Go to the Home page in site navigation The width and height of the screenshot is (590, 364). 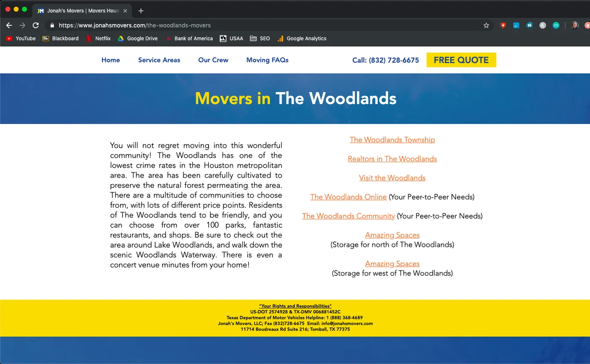point(110,60)
